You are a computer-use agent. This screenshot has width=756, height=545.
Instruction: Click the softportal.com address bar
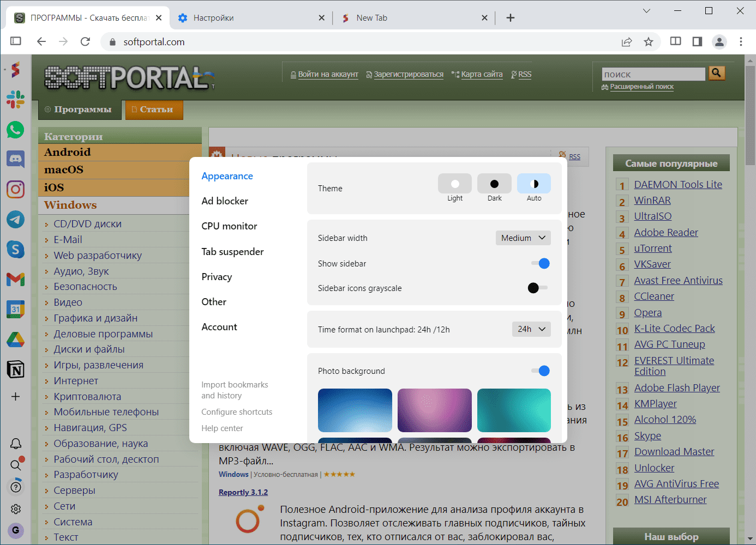click(x=360, y=42)
